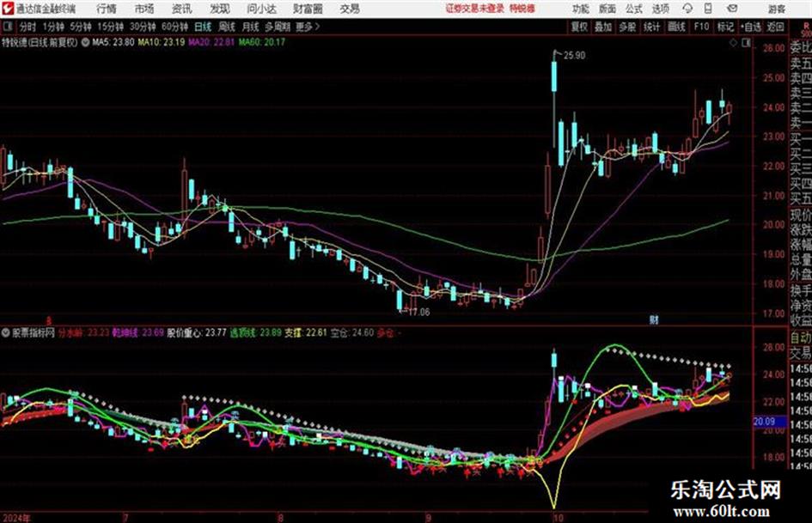Open the 画线 drawing tools
The image size is (812, 523).
click(x=676, y=27)
